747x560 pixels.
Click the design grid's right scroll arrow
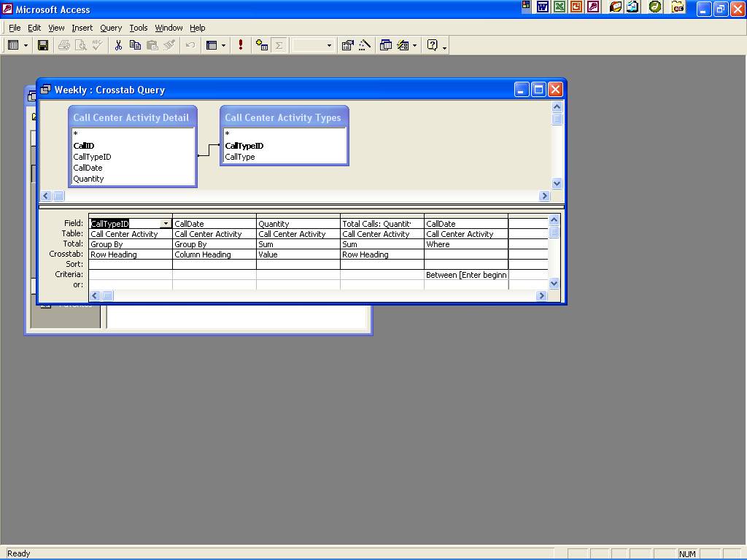541,295
